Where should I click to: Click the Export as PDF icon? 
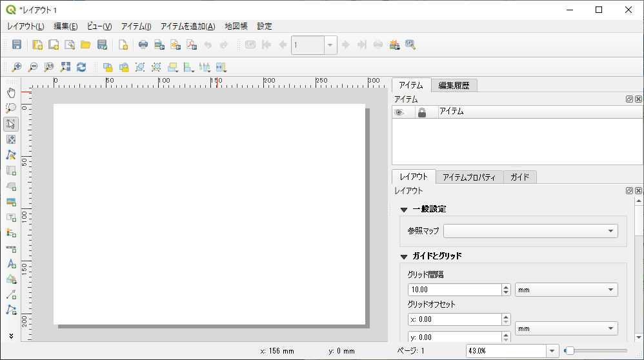click(191, 45)
